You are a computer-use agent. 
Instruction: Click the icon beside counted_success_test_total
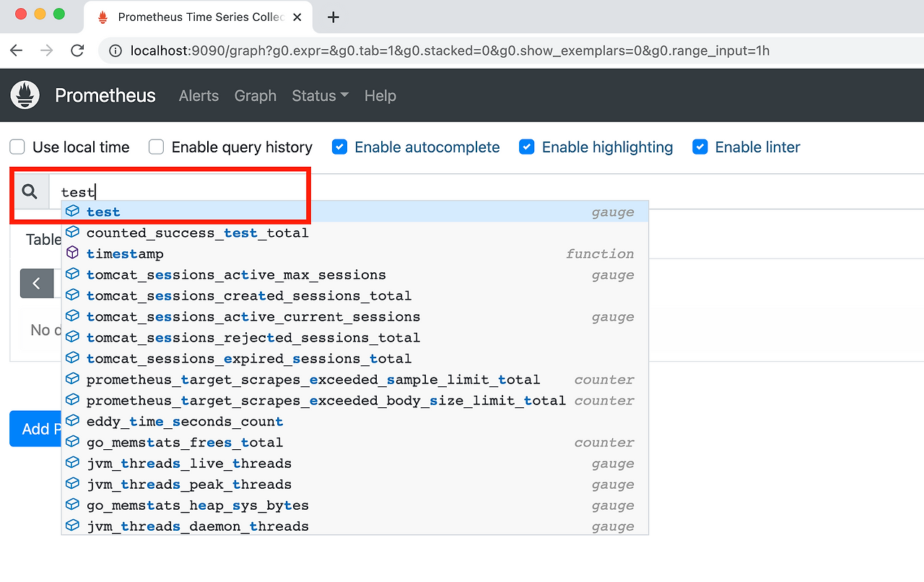pyautogui.click(x=72, y=233)
